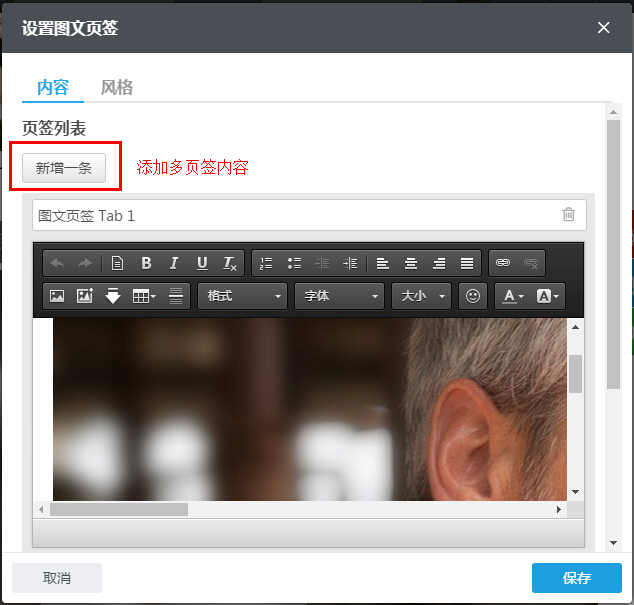Expand the 大小 size dropdown

click(x=422, y=296)
